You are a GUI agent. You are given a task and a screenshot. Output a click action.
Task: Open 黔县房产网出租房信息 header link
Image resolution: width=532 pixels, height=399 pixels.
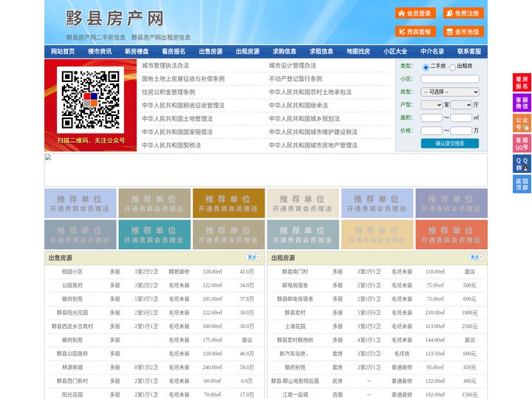[x=161, y=38]
